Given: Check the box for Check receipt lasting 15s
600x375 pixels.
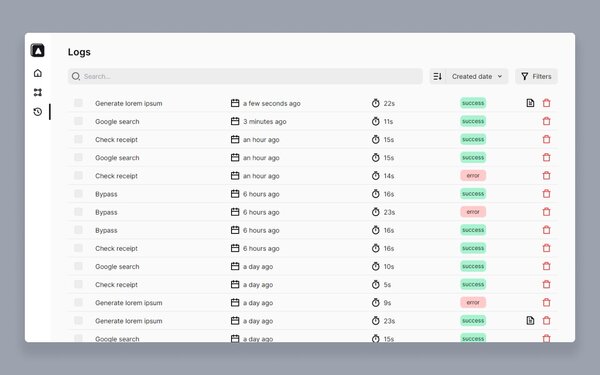Looking at the screenshot, I should pos(78,139).
